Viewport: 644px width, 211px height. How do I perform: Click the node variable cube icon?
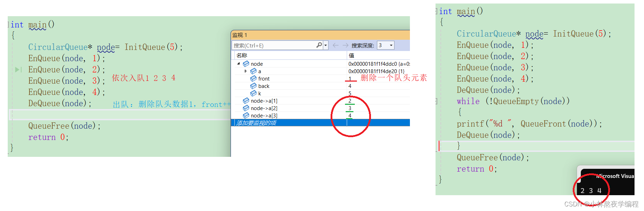246,64
